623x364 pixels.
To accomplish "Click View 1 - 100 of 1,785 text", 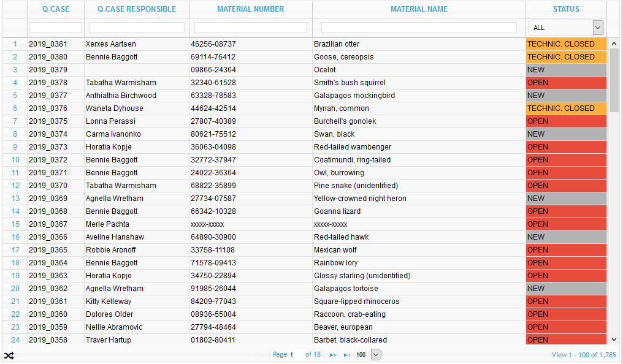I will pyautogui.click(x=584, y=355).
